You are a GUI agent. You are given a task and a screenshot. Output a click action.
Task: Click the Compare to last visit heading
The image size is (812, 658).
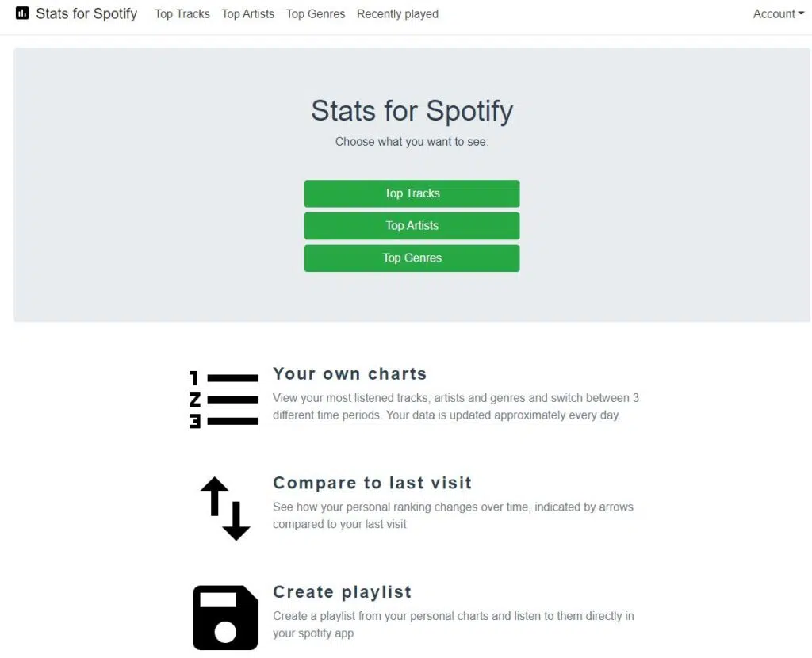373,483
